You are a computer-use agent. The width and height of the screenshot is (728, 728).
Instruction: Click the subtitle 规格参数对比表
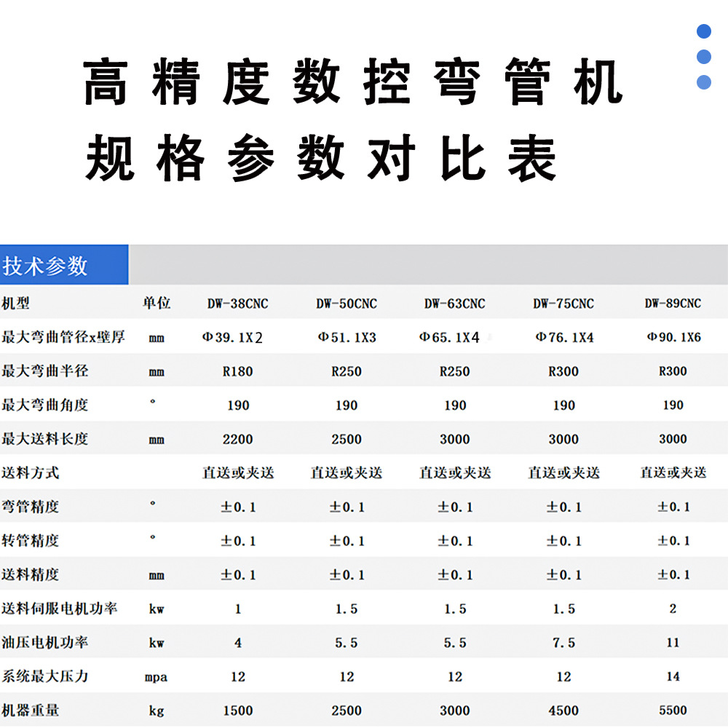coord(321,157)
